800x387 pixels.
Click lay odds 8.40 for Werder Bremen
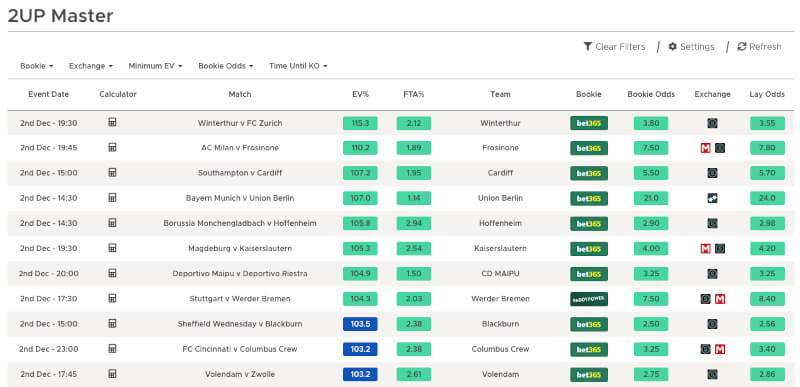pyautogui.click(x=767, y=299)
